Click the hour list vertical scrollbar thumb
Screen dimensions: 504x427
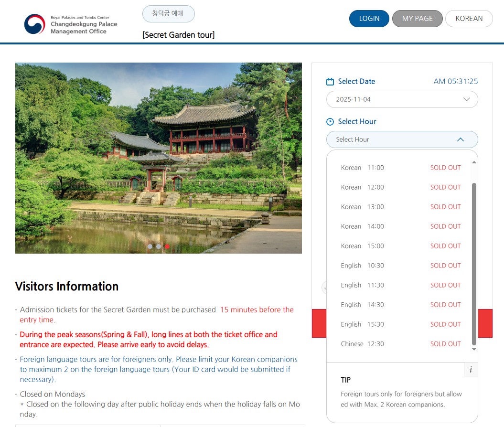coord(474,263)
